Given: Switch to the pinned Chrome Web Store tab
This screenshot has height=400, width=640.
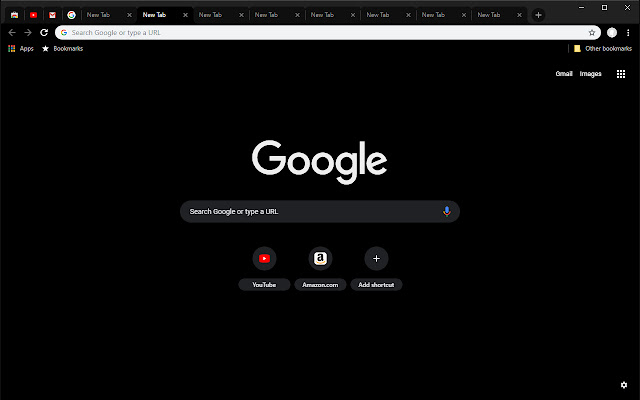Looking at the screenshot, I should coord(15,15).
